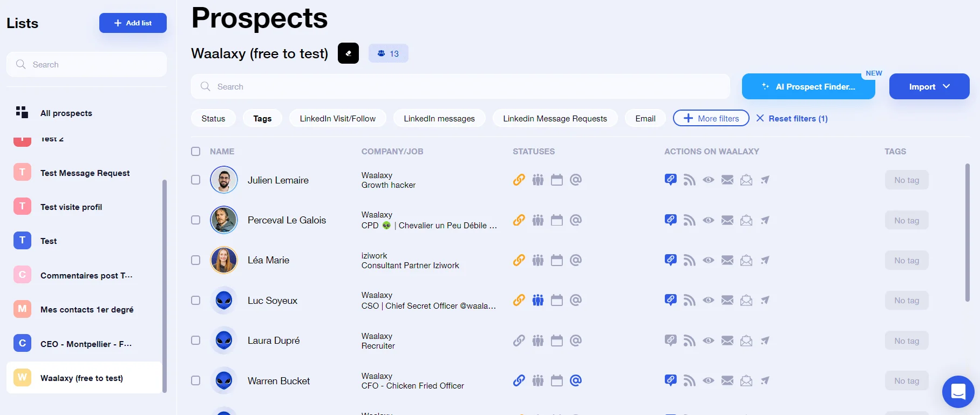
Task: Click Warren Bucket's blue link status icon
Action: click(519, 380)
